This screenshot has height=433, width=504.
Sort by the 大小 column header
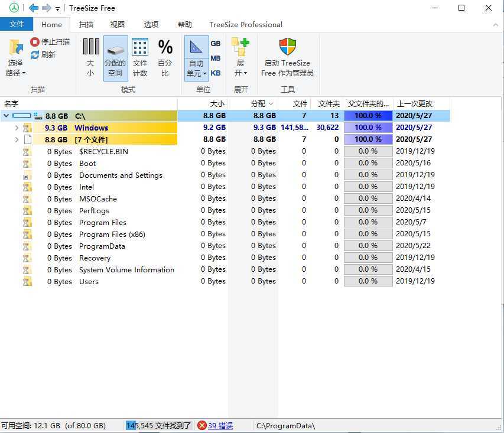point(203,104)
